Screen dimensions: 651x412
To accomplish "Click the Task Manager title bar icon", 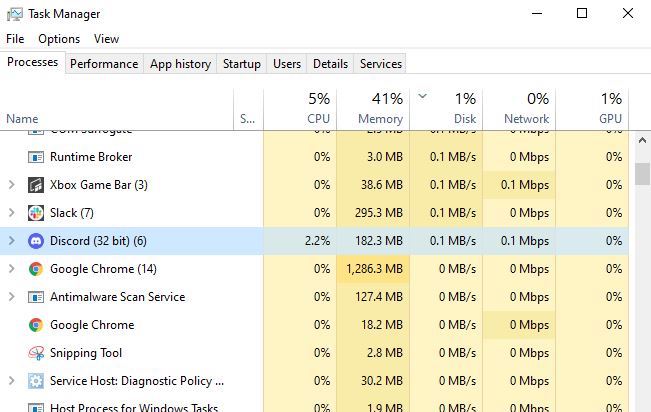I will click(x=15, y=14).
